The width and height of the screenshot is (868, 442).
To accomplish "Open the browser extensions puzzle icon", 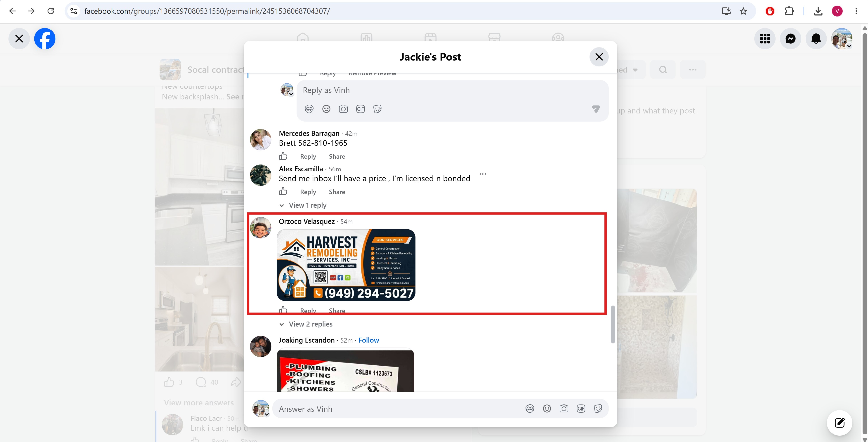I will pyautogui.click(x=789, y=11).
